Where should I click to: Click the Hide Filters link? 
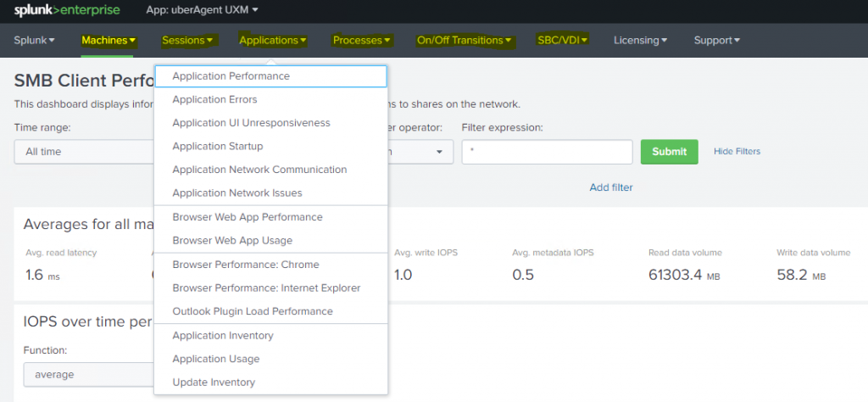(737, 151)
